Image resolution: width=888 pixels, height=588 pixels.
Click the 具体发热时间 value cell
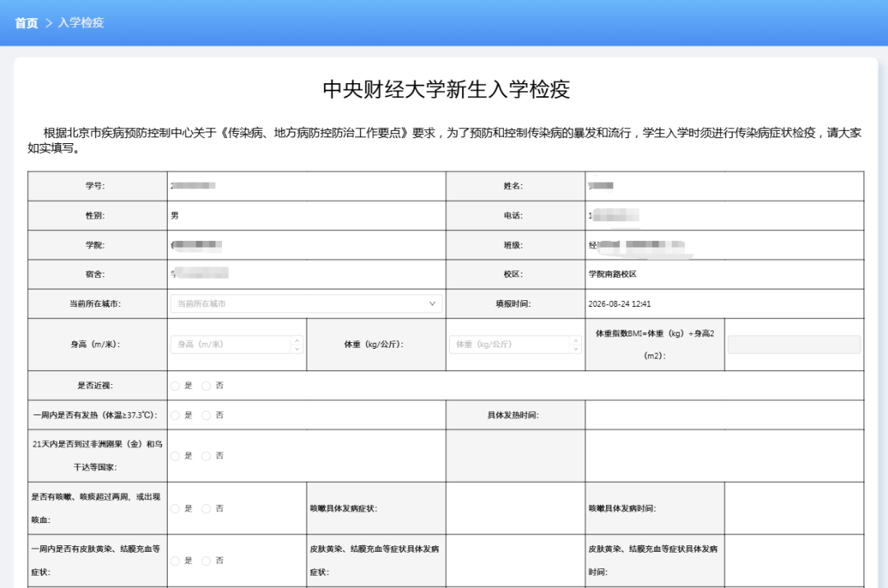pyautogui.click(x=724, y=415)
